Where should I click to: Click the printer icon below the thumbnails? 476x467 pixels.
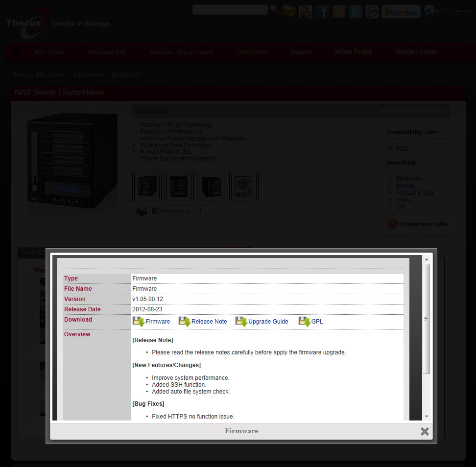coord(142,211)
